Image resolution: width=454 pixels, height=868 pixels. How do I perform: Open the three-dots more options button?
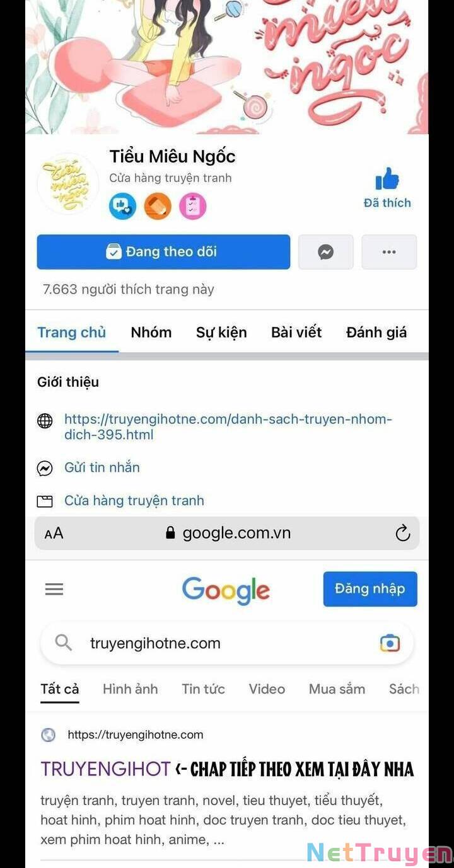click(x=389, y=252)
